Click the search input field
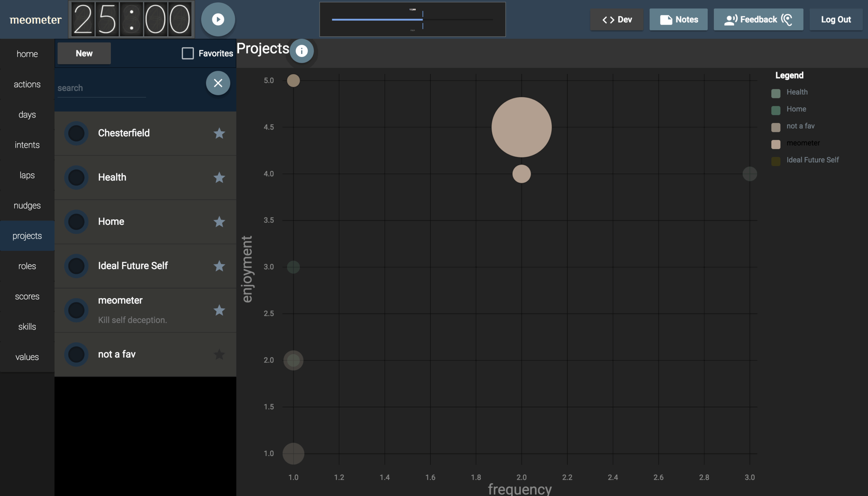The width and height of the screenshot is (868, 496). coord(101,88)
